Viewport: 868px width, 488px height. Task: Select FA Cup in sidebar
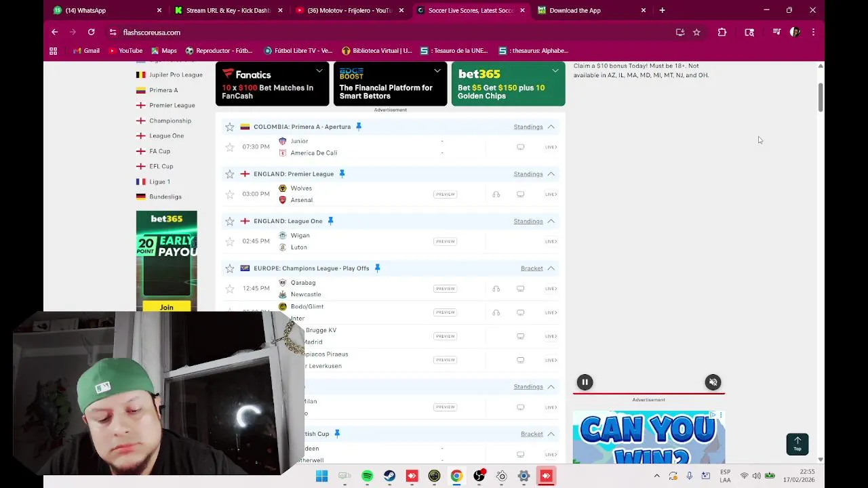(x=153, y=151)
